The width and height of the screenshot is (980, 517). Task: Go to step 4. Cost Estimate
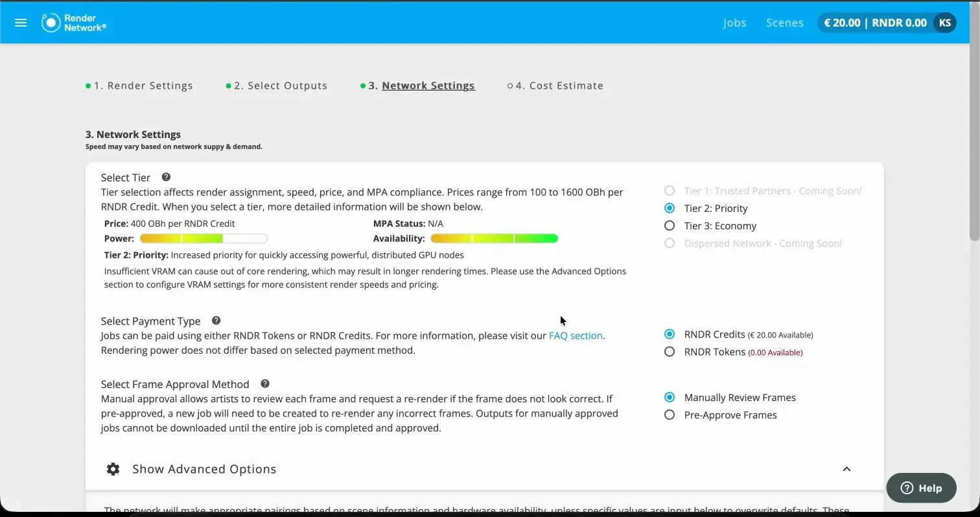[x=559, y=86]
